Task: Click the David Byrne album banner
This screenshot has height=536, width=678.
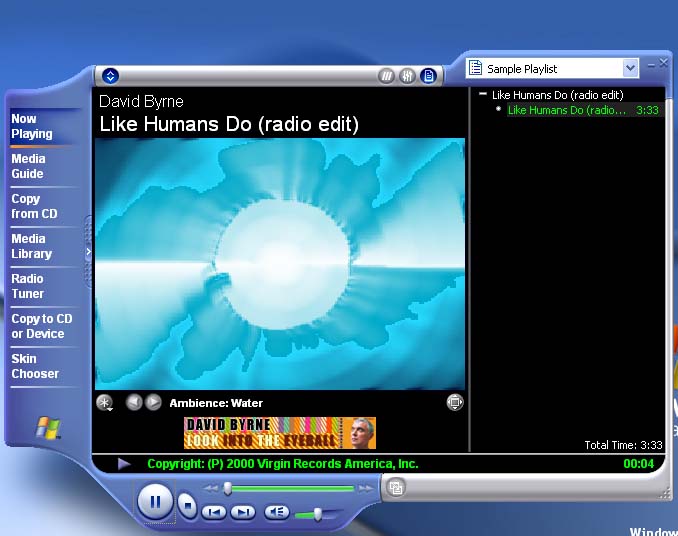Action: point(280,433)
